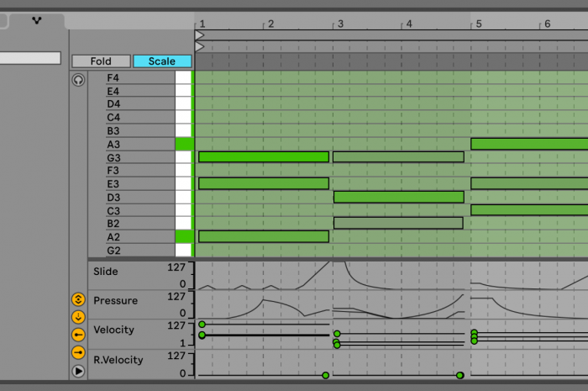Click the B3 piano key

183,130
